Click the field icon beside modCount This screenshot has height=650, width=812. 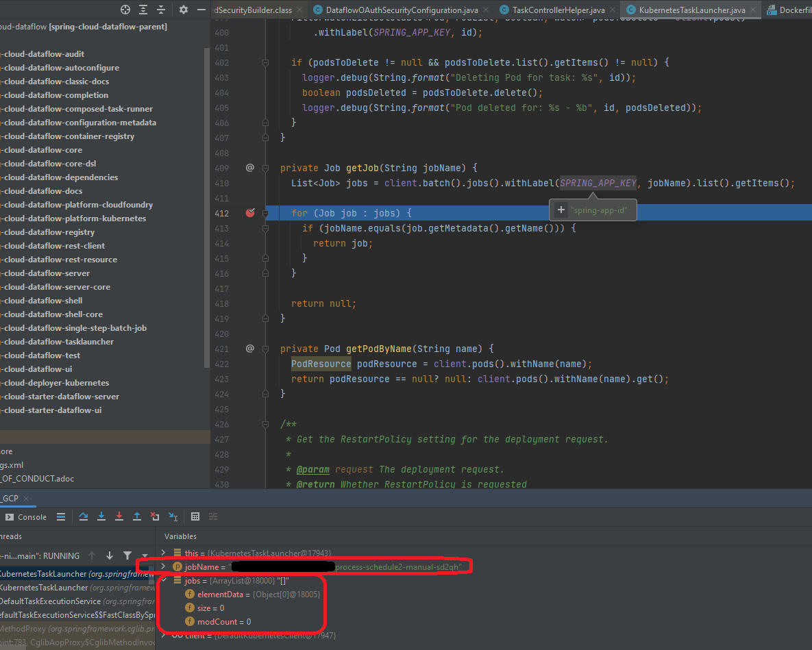pyautogui.click(x=190, y=621)
